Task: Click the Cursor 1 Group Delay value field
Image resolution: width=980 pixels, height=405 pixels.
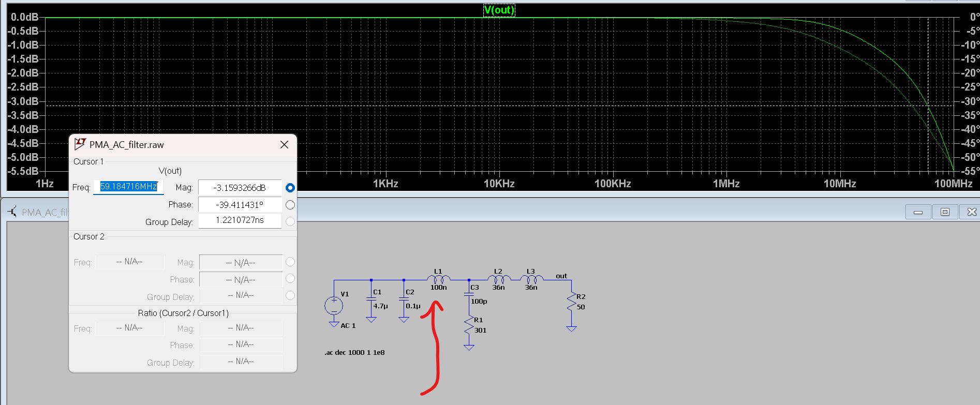Action: pyautogui.click(x=240, y=220)
